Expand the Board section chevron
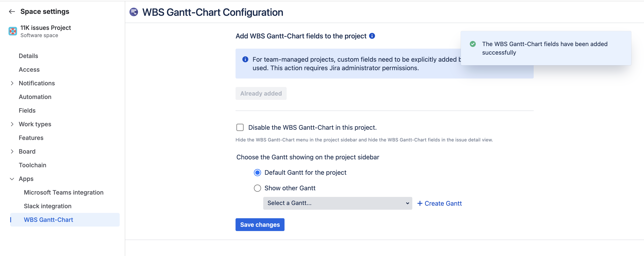This screenshot has height=256, width=644. coord(12,151)
